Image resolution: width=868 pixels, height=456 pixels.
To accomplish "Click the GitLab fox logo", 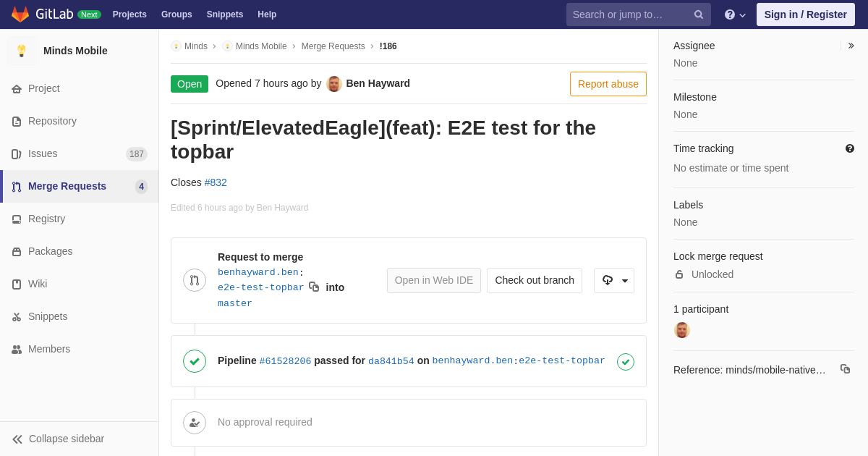I will 20,14.
